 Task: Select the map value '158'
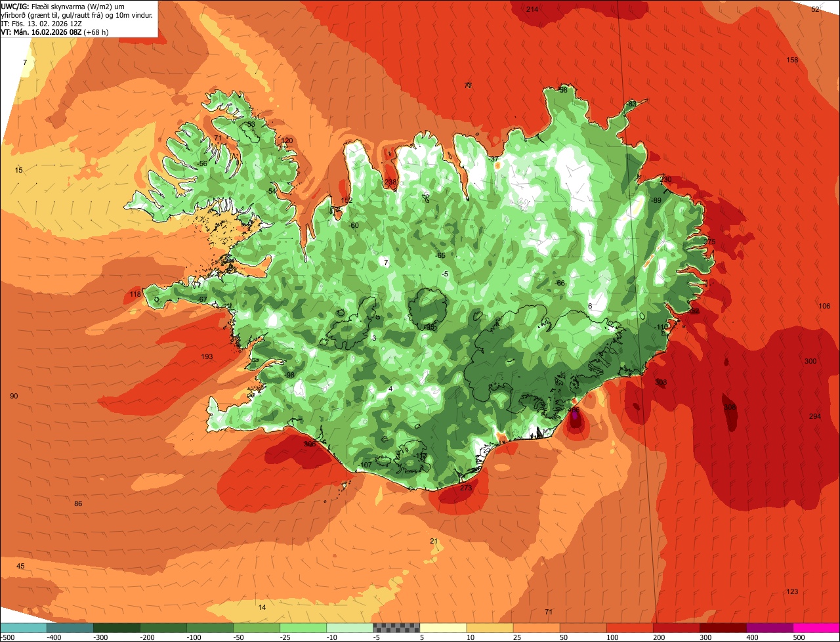792,60
